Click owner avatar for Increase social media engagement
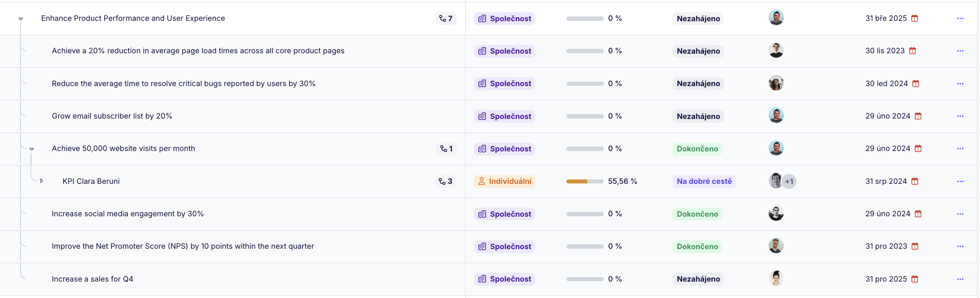This screenshot has width=980, height=298. click(x=776, y=213)
